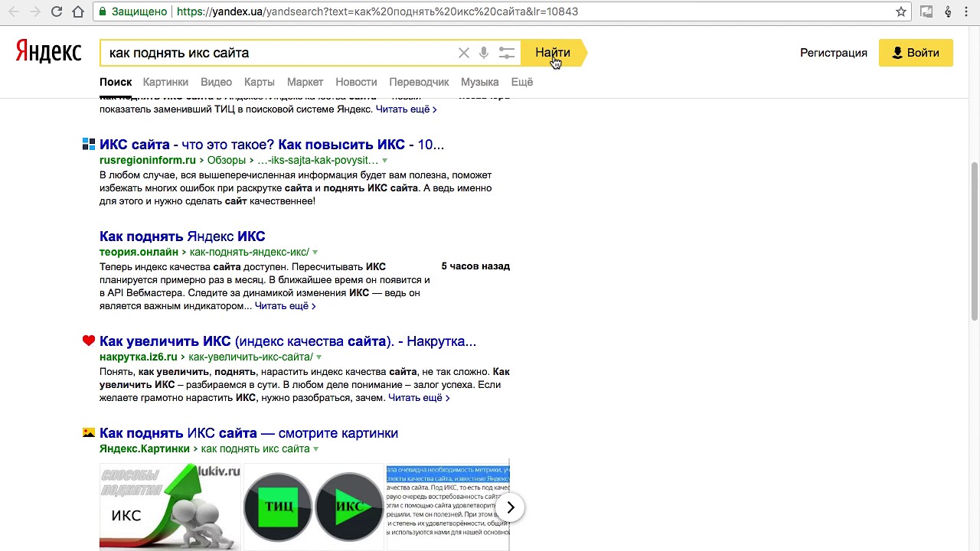980x551 pixels.
Task: Click the green secure lock icon
Action: click(103, 11)
